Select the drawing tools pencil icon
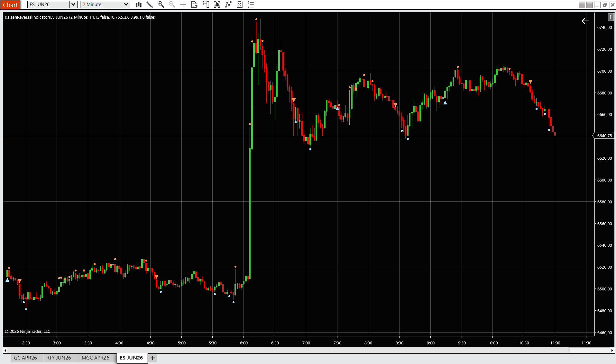This screenshot has height=364, width=616. pos(150,4)
